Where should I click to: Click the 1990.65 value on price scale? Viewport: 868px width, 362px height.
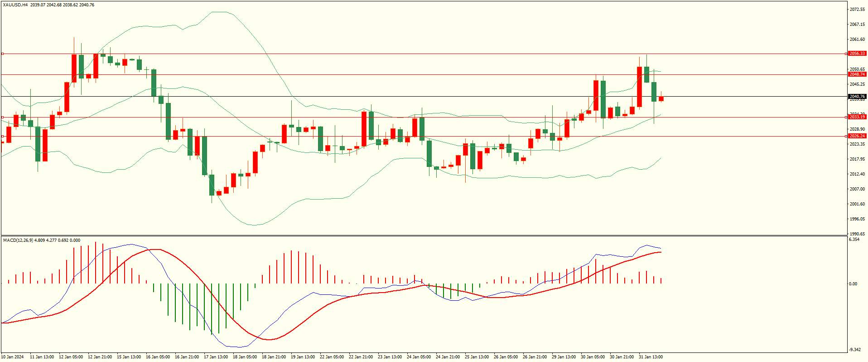pos(858,234)
